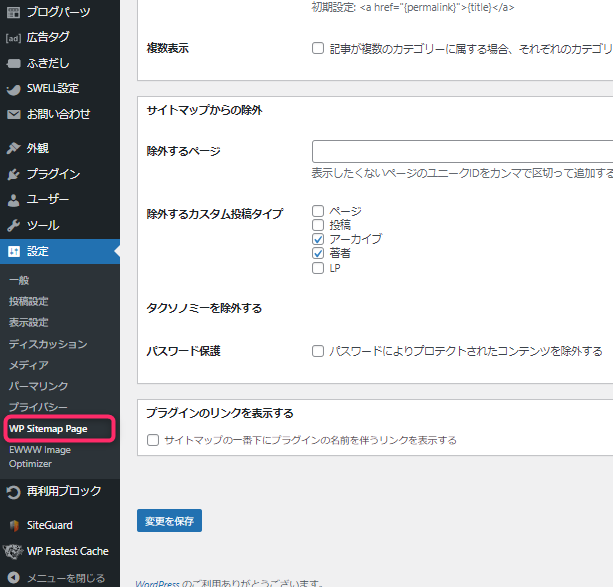
Task: Click the ブログパーツ grid icon
Action: [x=13, y=13]
